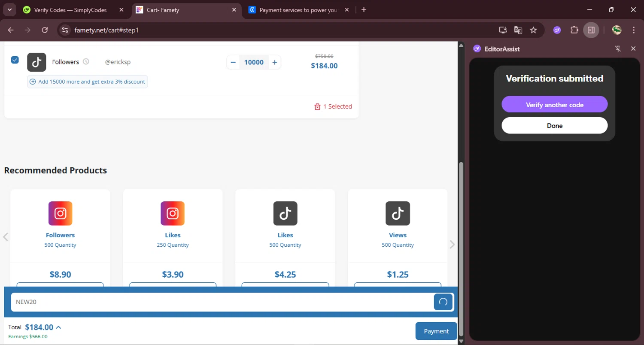Click the trash icon beside 1 Selected

(318, 106)
